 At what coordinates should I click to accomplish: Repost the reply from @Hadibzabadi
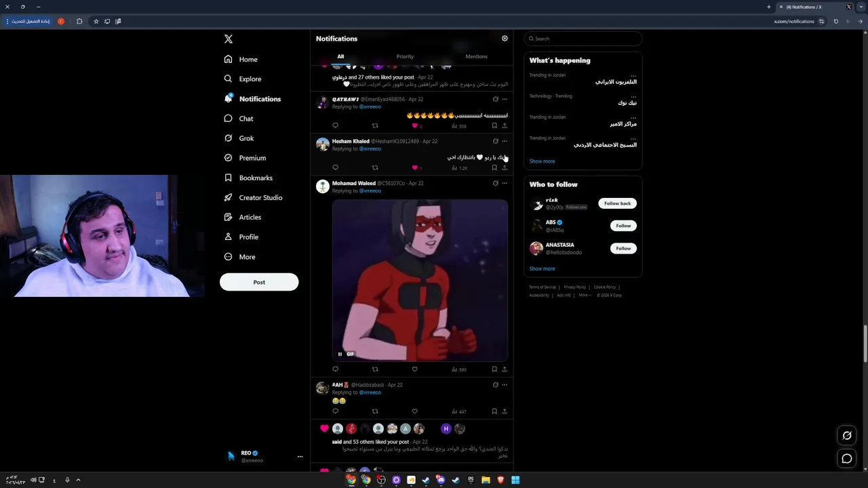tap(375, 411)
